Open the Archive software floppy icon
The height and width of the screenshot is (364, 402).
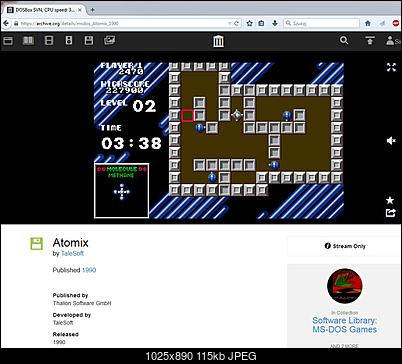point(89,41)
